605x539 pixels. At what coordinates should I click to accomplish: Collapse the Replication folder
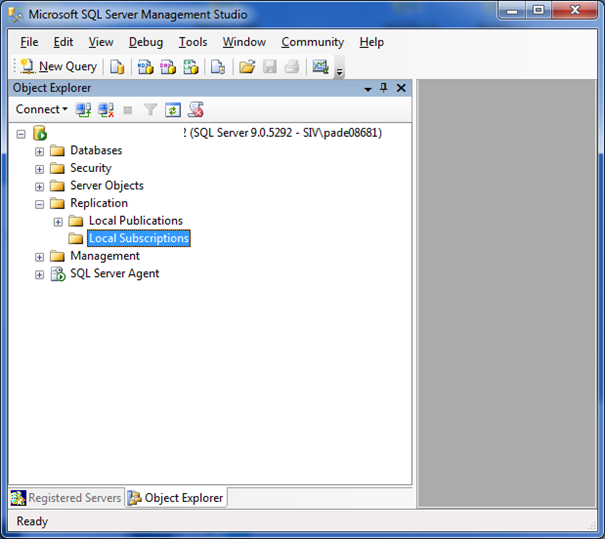[39, 204]
